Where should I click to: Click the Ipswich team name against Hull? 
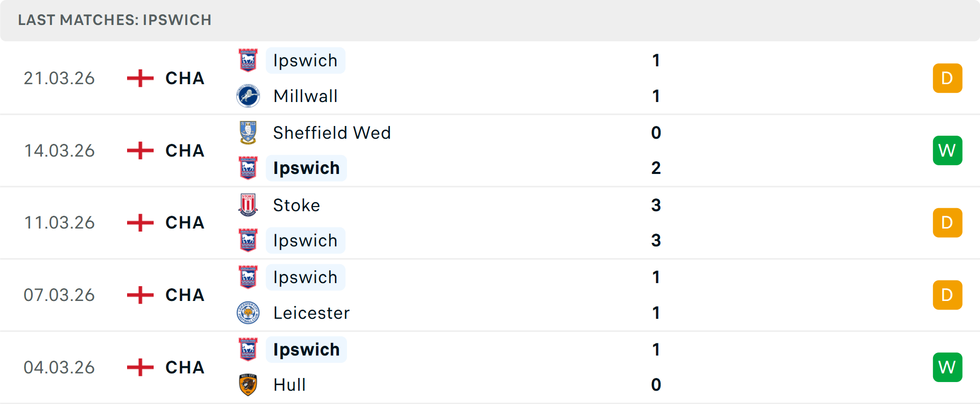coord(306,349)
